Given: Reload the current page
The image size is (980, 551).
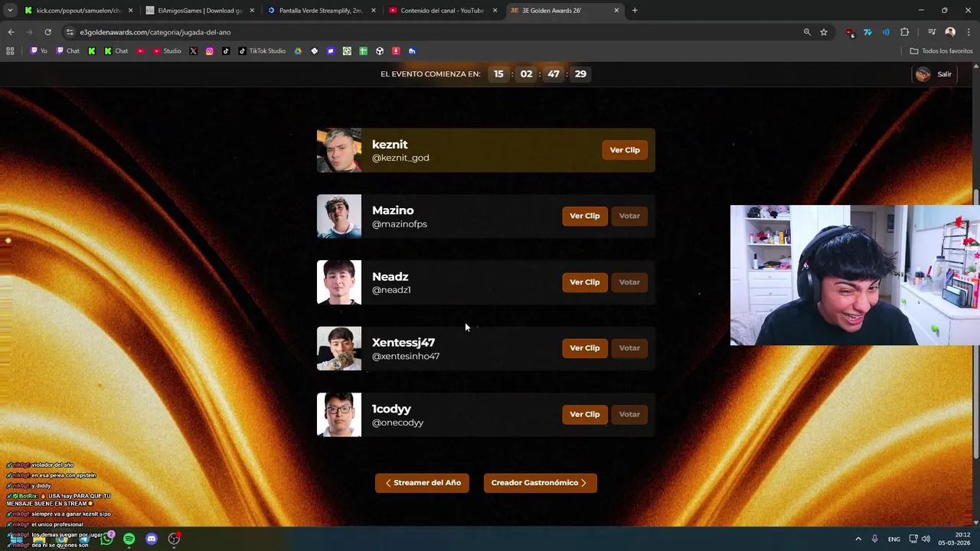Looking at the screenshot, I should pos(47,32).
